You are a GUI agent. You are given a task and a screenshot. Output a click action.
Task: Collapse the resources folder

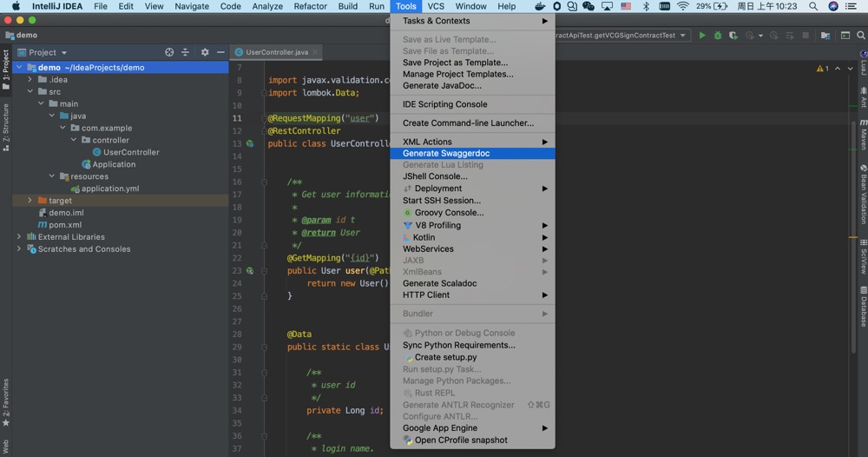[x=52, y=176]
